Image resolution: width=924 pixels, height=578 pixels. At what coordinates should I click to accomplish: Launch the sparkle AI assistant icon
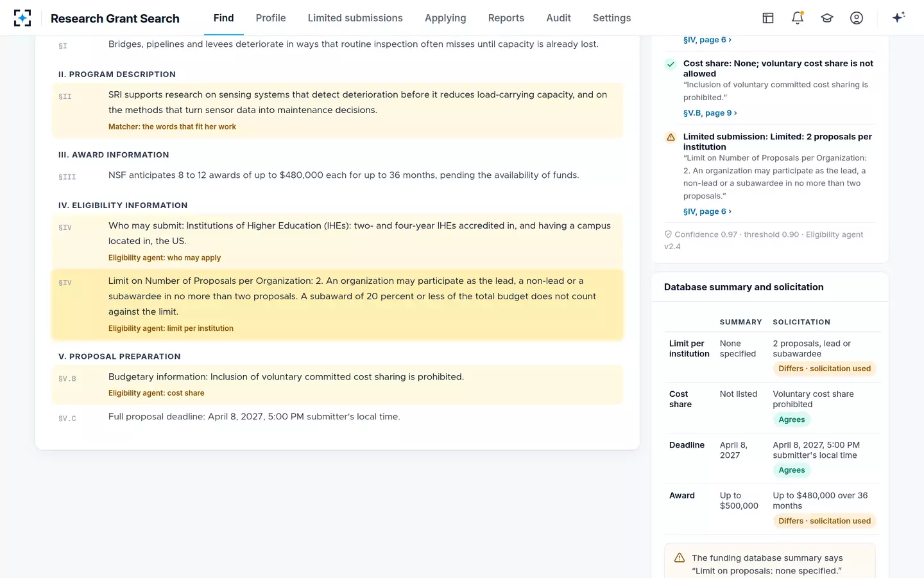click(x=898, y=17)
